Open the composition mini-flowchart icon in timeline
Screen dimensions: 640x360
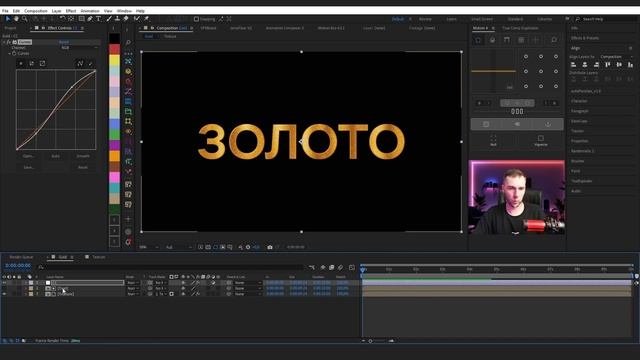[x=312, y=267]
